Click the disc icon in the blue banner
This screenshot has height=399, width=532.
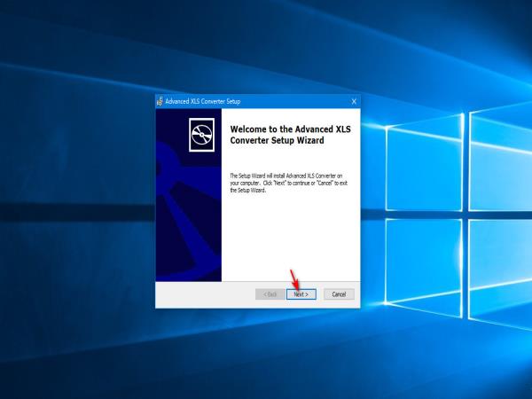click(202, 133)
